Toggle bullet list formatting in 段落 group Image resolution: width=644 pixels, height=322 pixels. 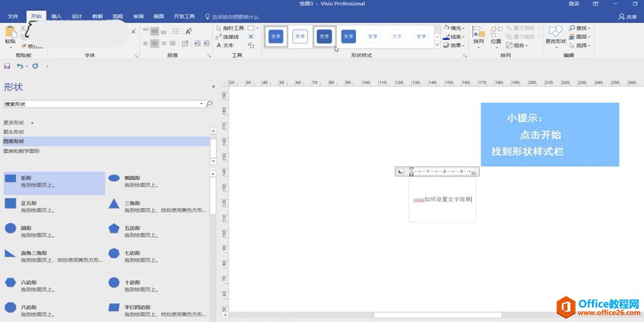click(175, 31)
